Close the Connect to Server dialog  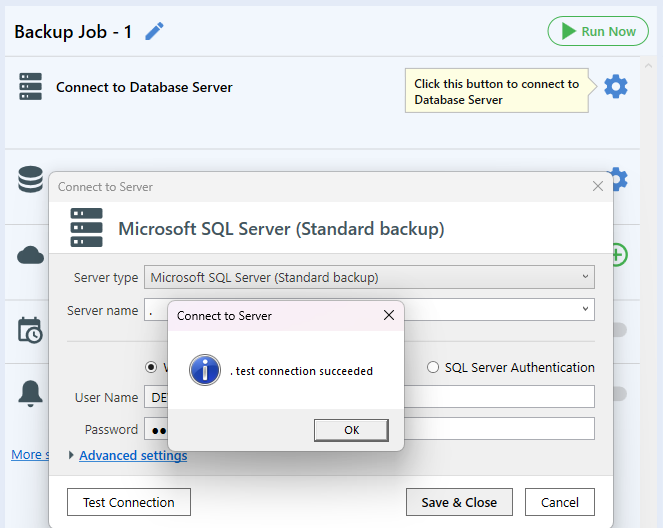tap(597, 186)
